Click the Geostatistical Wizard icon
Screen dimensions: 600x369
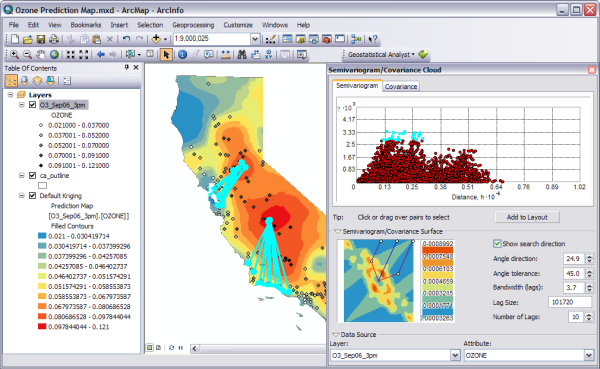click(x=423, y=55)
